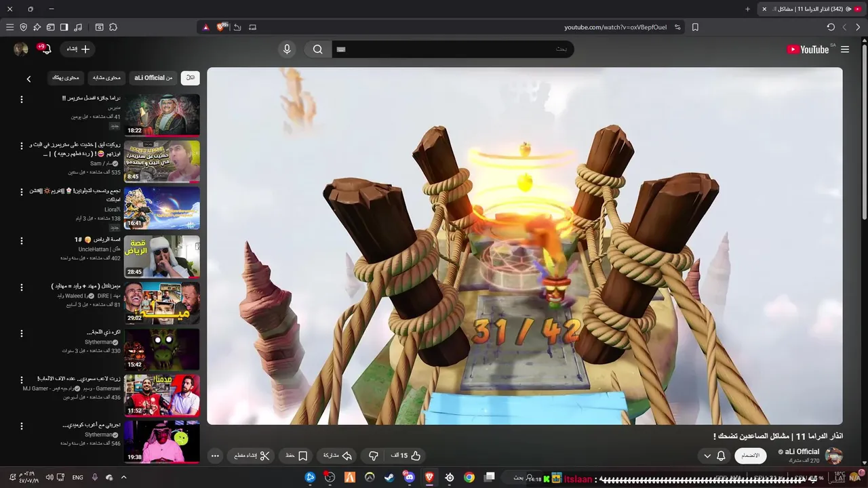Select the YouTube video browser tab
The width and height of the screenshot is (868, 488).
point(810,9)
